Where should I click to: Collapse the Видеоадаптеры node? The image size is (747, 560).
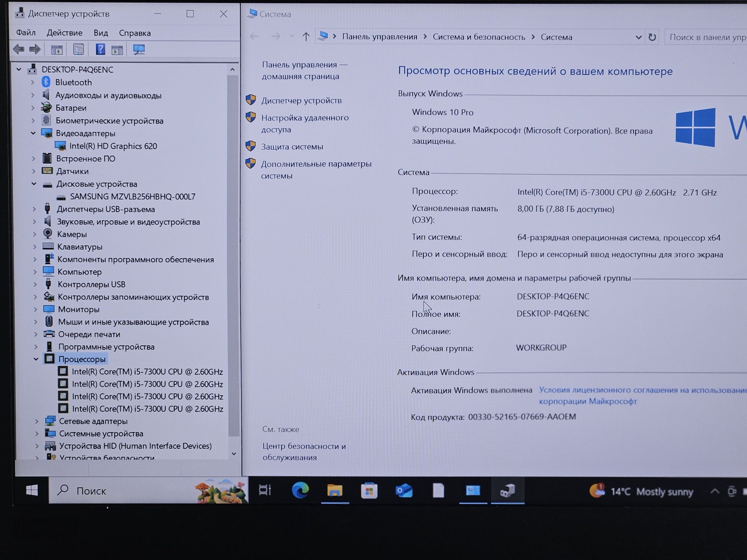(x=33, y=133)
